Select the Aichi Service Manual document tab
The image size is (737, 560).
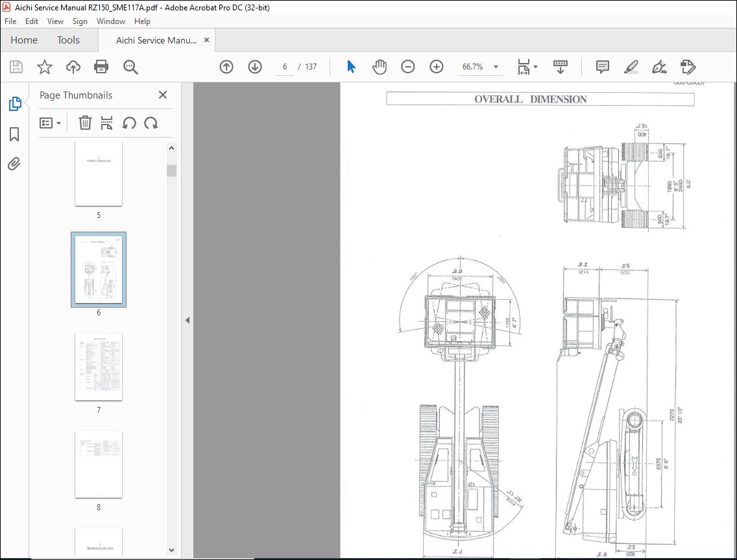[156, 40]
